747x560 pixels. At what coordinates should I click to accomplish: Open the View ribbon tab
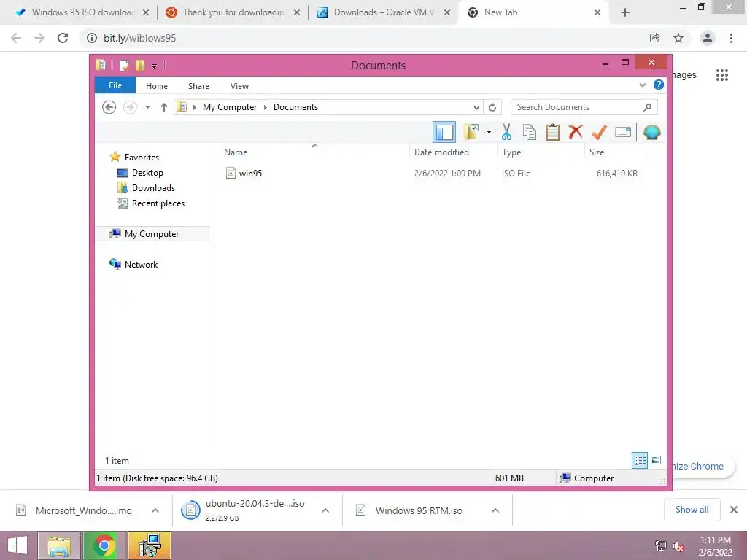[239, 86]
